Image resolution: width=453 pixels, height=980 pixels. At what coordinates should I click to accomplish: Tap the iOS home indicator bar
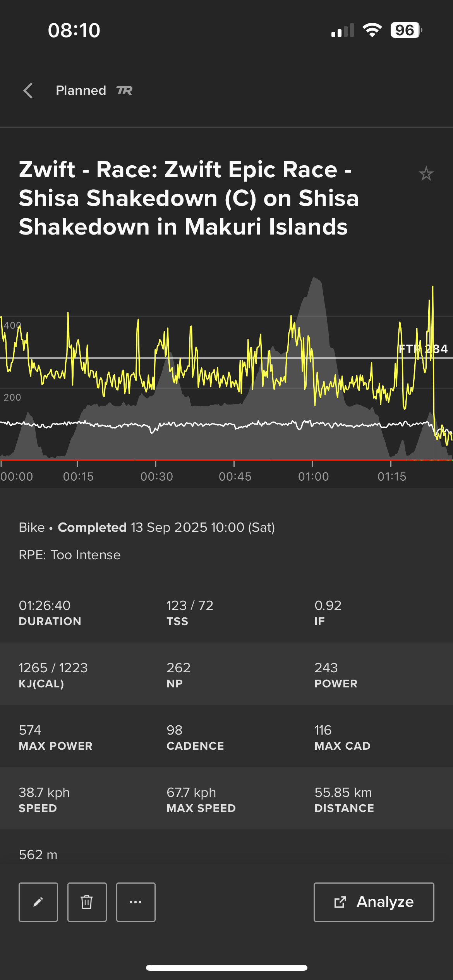[226, 968]
